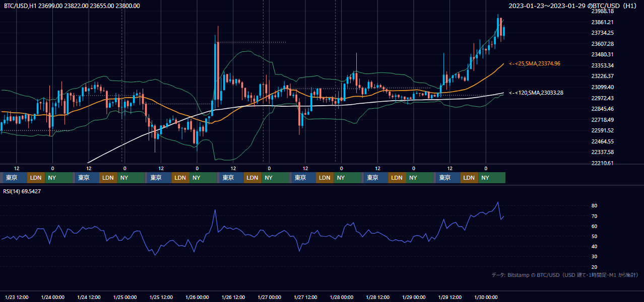Click price axis value 23353.34
This screenshot has width=644, height=302.
click(x=602, y=65)
